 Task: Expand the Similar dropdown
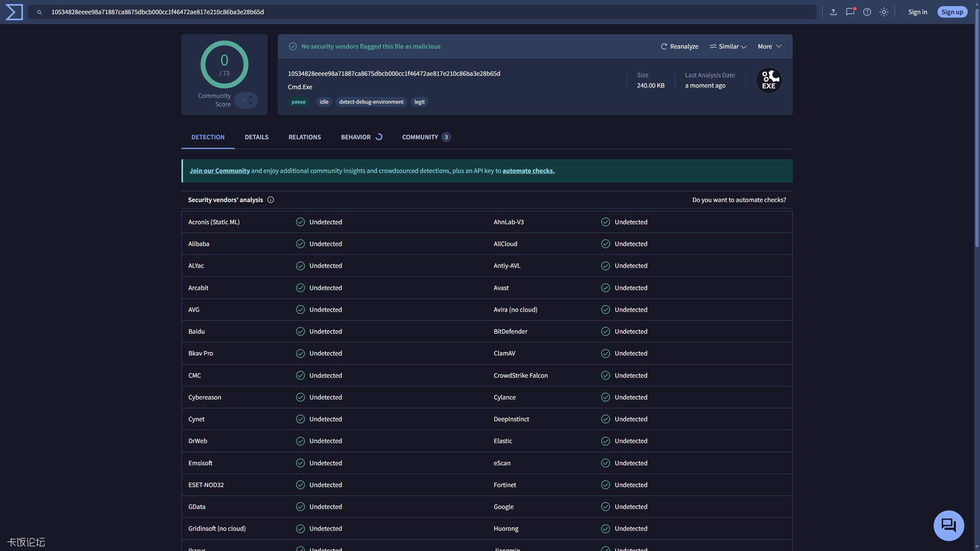click(728, 46)
